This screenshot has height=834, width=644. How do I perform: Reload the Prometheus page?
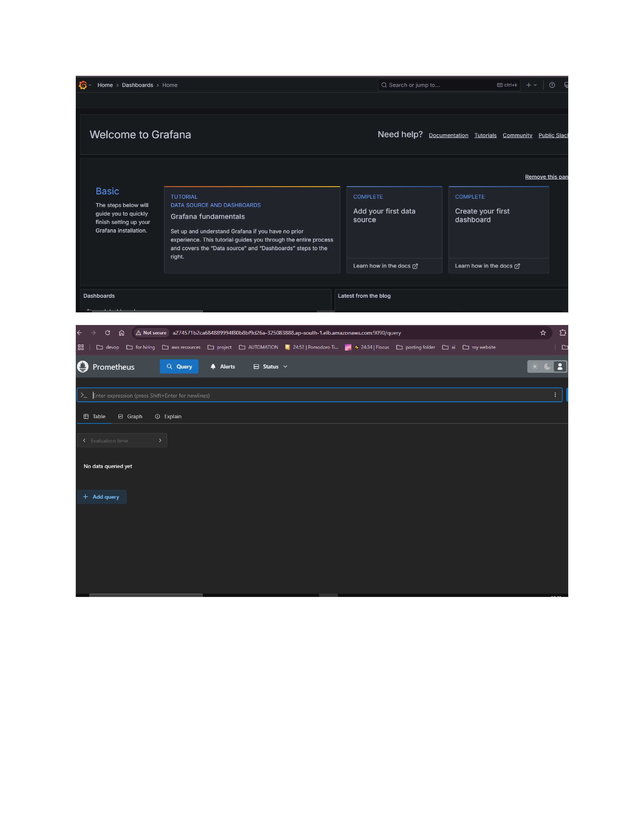pyautogui.click(x=108, y=333)
